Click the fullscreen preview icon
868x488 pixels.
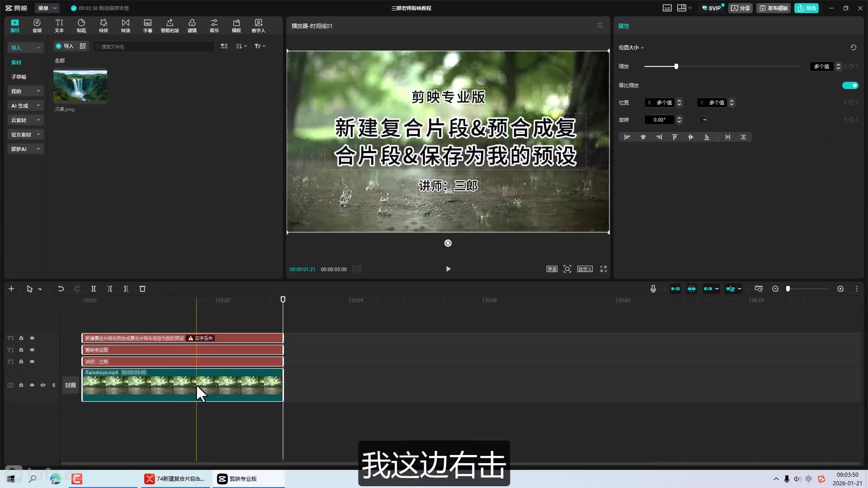click(603, 269)
